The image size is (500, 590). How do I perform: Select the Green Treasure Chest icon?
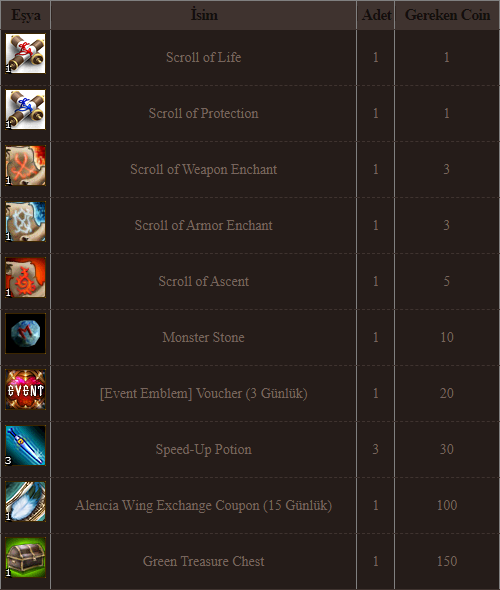point(25,558)
